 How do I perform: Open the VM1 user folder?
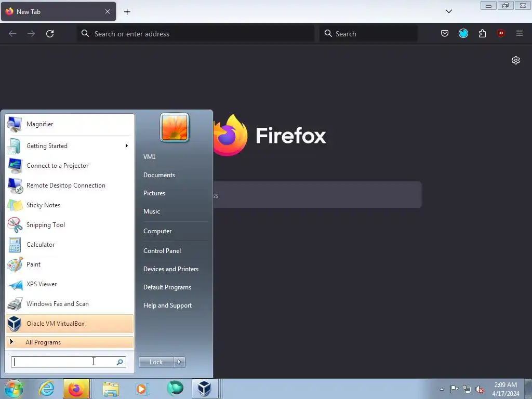tap(149, 157)
